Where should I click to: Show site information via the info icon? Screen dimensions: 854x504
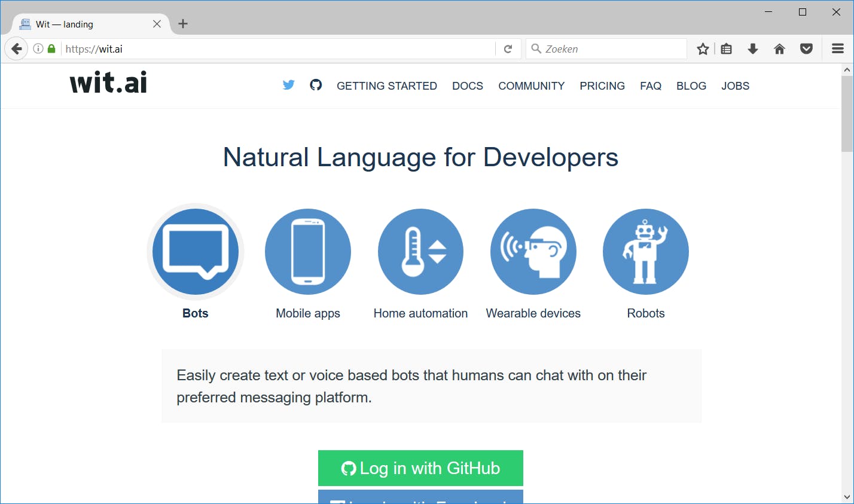(38, 49)
